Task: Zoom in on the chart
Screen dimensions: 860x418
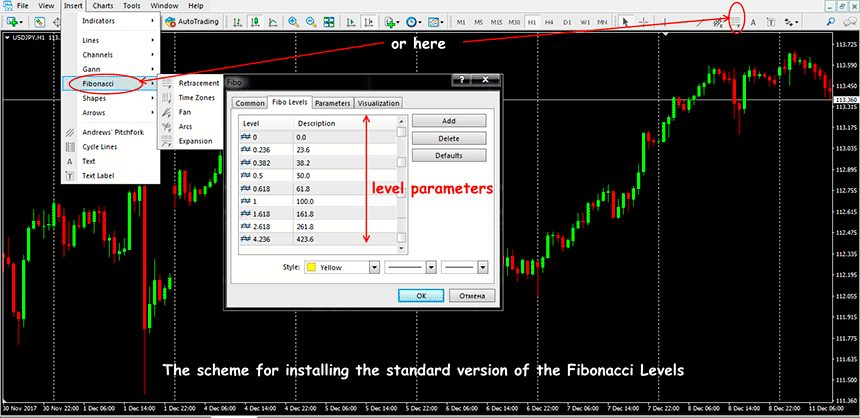Action: 293,22
